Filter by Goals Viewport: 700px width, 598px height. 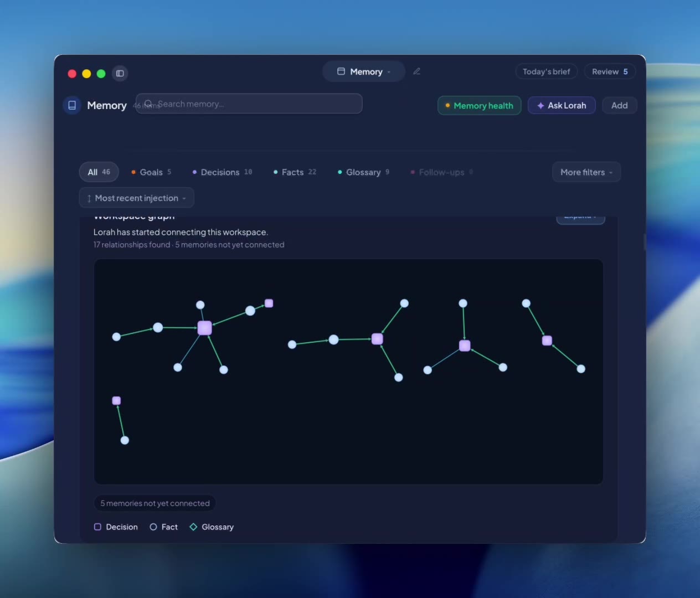[x=151, y=172]
